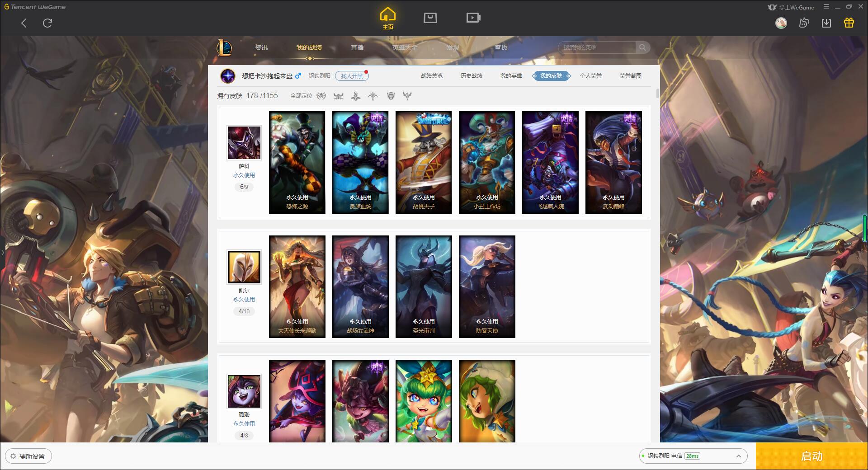
Task: Switch to 历史战绩 sub-tab
Action: click(x=472, y=76)
